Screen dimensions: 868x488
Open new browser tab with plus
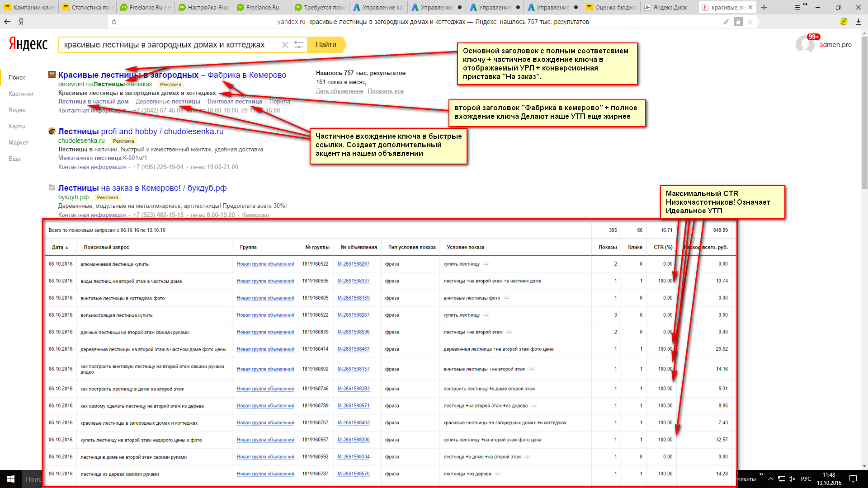[x=764, y=7]
